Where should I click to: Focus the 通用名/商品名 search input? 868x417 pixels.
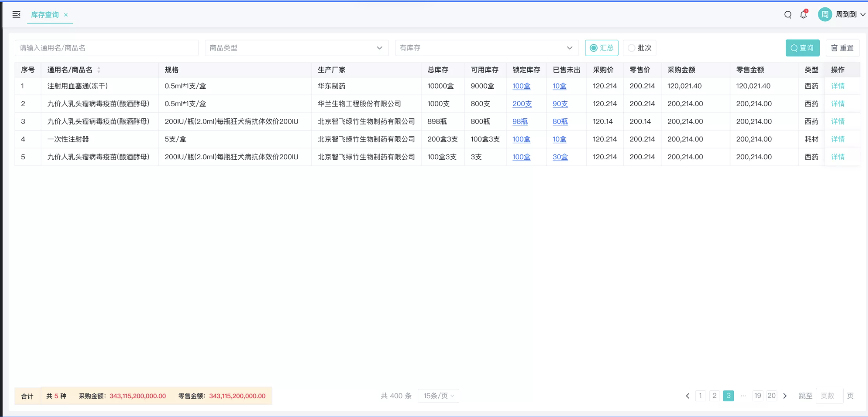coord(107,48)
